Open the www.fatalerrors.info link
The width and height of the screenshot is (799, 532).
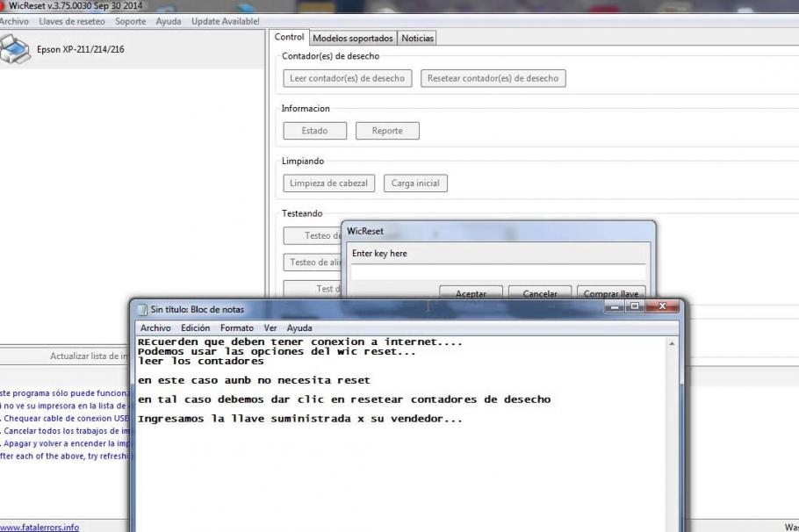pos(40,528)
